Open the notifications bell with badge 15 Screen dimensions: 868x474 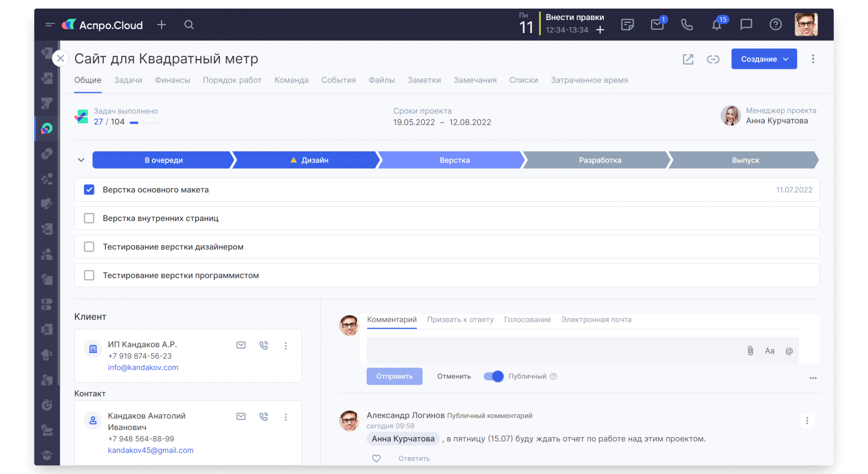[717, 24]
